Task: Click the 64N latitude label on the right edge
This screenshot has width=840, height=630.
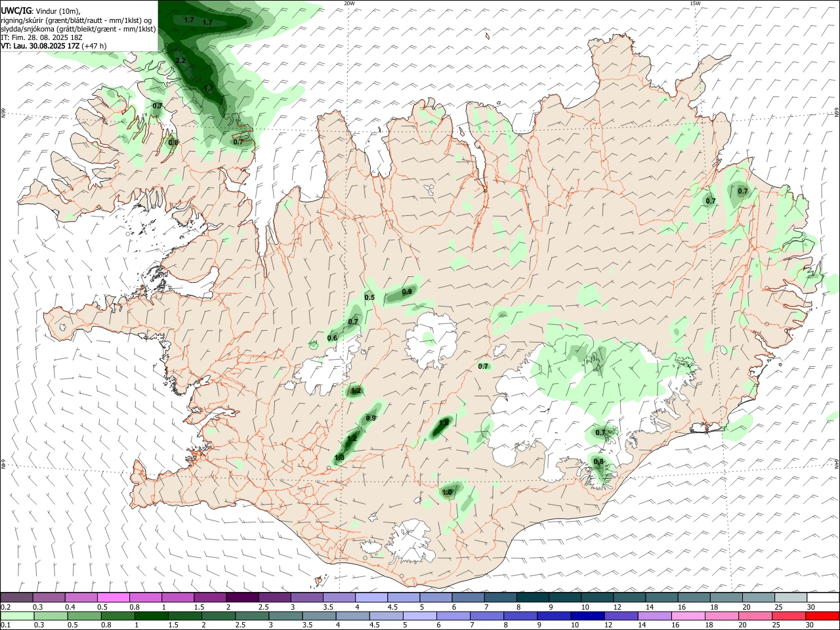Action: 837,463
